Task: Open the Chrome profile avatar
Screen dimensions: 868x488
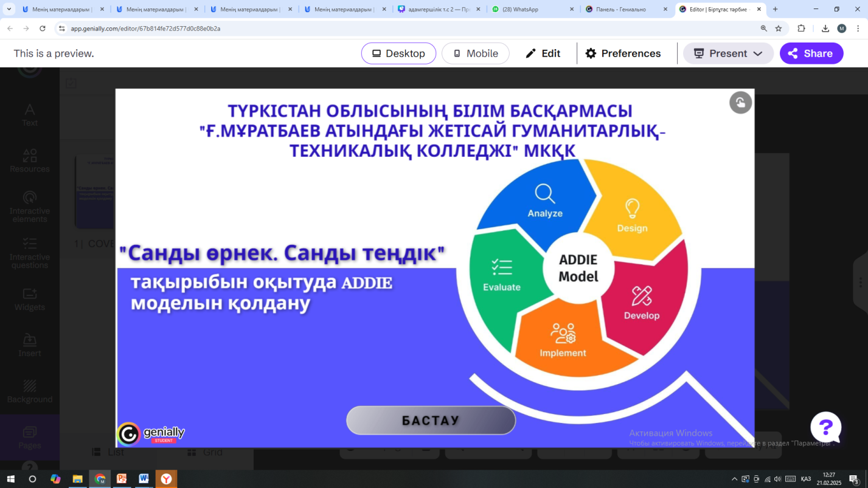Action: coord(842,29)
